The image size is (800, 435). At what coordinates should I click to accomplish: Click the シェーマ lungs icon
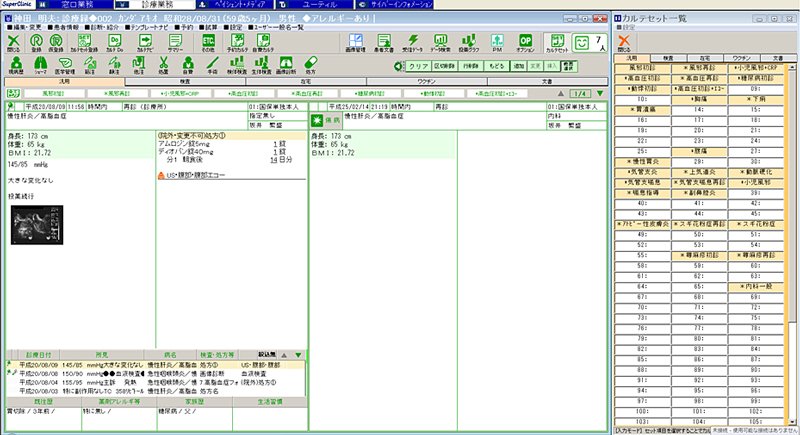click(40, 65)
